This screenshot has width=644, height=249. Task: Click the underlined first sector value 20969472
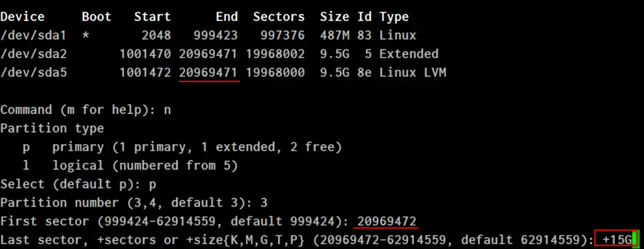[386, 221]
